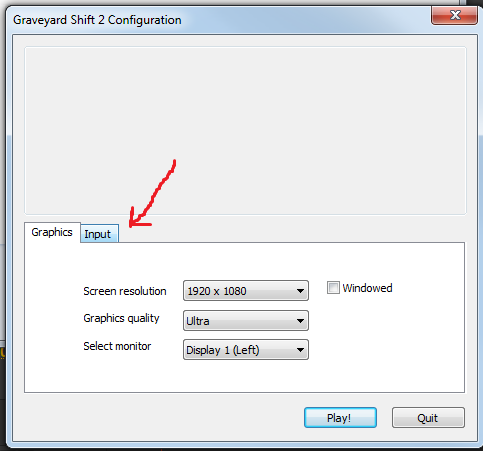The height and width of the screenshot is (451, 483).
Task: Click the Screen resolution label
Action: pos(125,291)
